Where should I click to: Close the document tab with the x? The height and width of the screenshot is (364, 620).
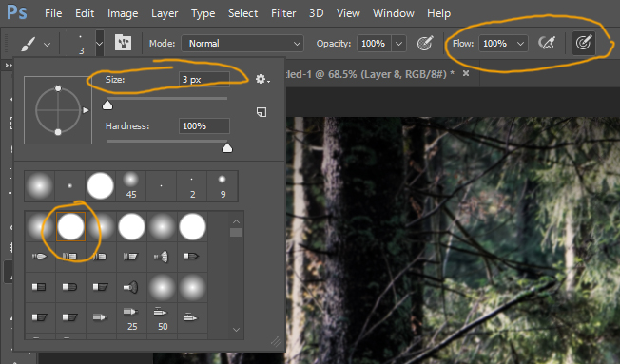pos(466,73)
